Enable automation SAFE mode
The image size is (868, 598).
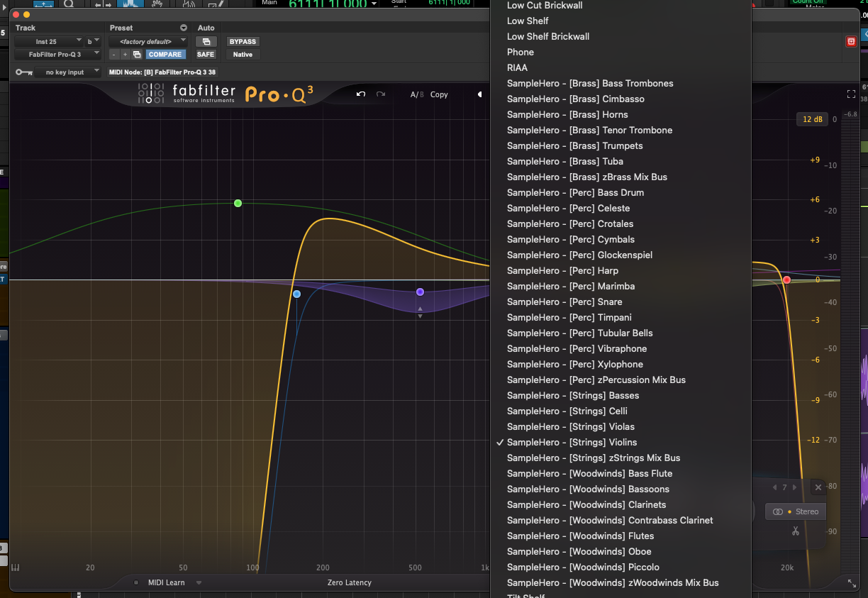pyautogui.click(x=206, y=55)
